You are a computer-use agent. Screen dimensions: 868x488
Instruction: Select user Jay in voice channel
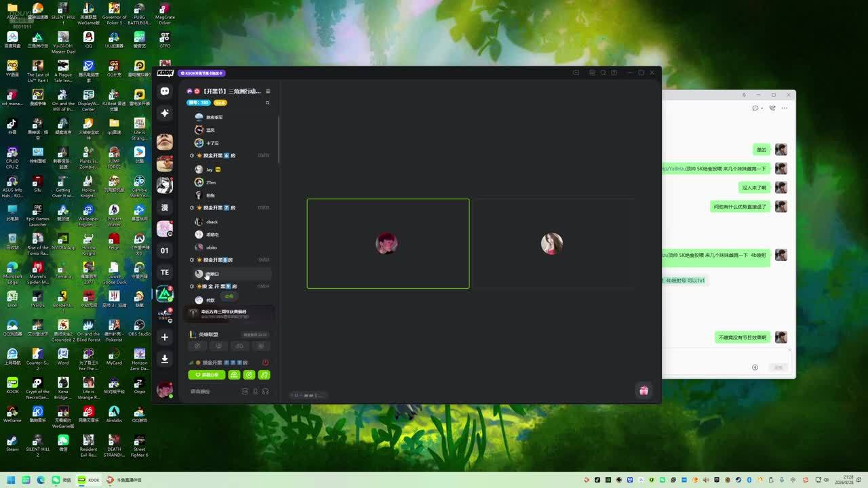(209, 169)
